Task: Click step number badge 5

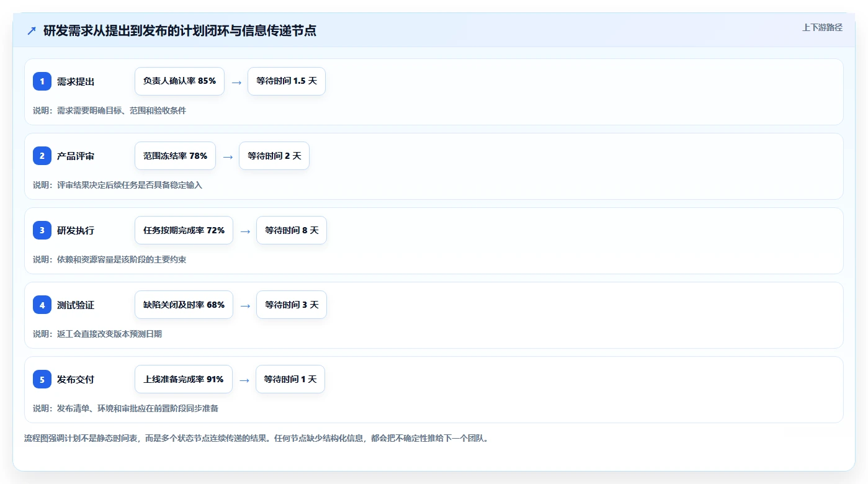Action: (x=42, y=379)
